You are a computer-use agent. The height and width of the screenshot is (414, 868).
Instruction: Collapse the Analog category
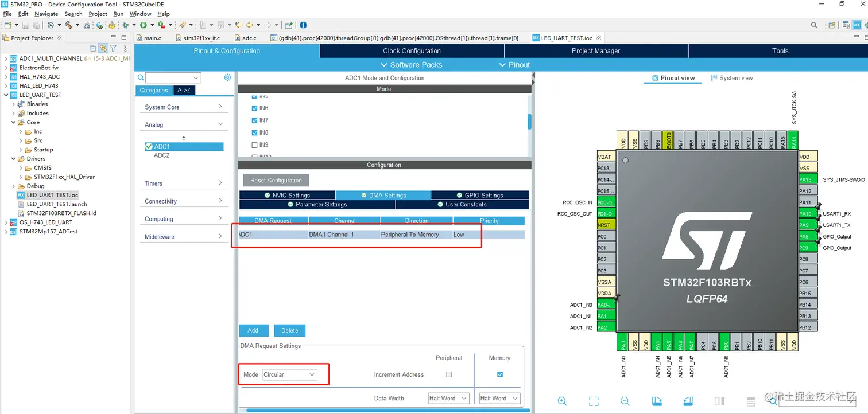pos(183,124)
